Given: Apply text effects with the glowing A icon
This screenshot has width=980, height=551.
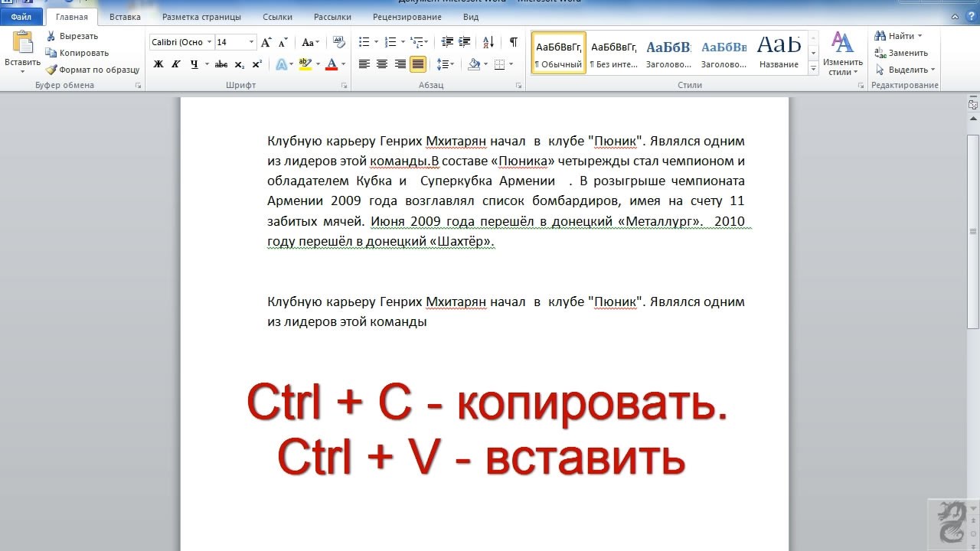Looking at the screenshot, I should pyautogui.click(x=282, y=64).
